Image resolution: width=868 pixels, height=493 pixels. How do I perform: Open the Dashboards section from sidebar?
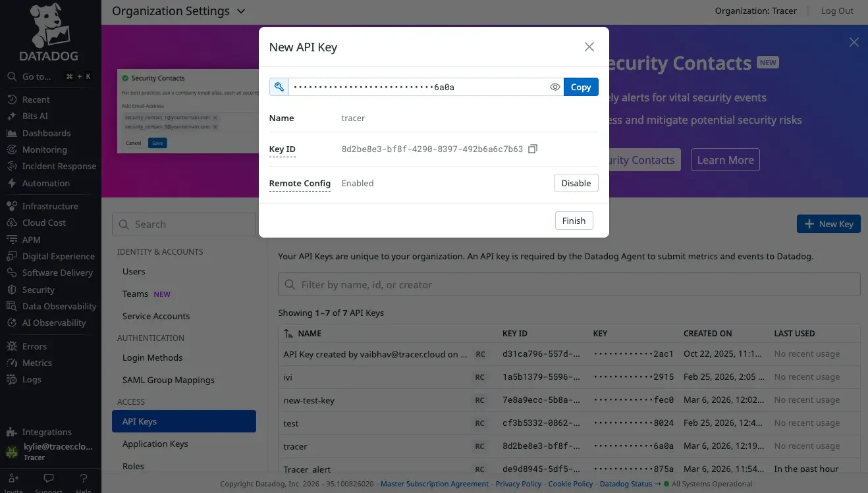tap(46, 132)
